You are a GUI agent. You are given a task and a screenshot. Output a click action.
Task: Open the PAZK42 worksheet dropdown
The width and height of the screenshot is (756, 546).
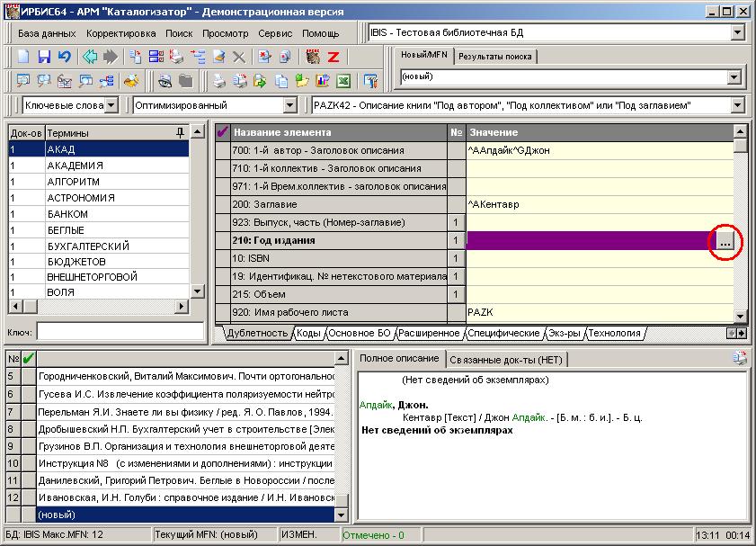point(737,105)
